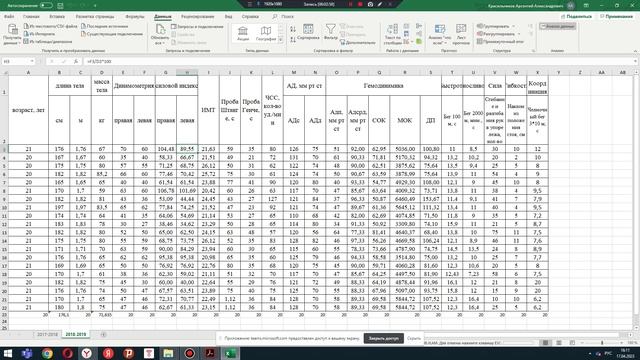Collapse the ribbon with chevron
The height and width of the screenshot is (360, 640).
click(635, 51)
